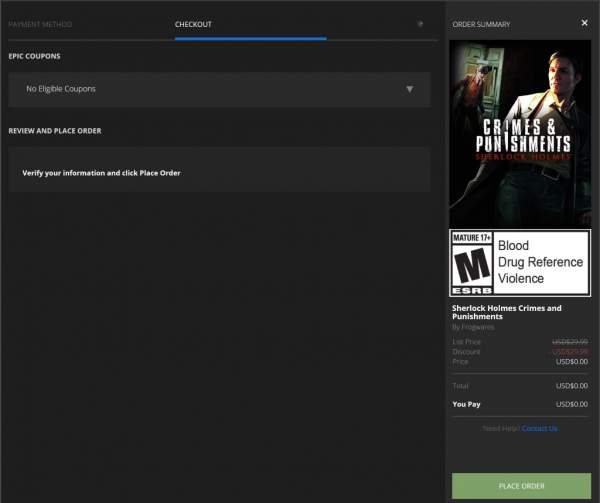Close the checkout window with X icon

click(584, 23)
